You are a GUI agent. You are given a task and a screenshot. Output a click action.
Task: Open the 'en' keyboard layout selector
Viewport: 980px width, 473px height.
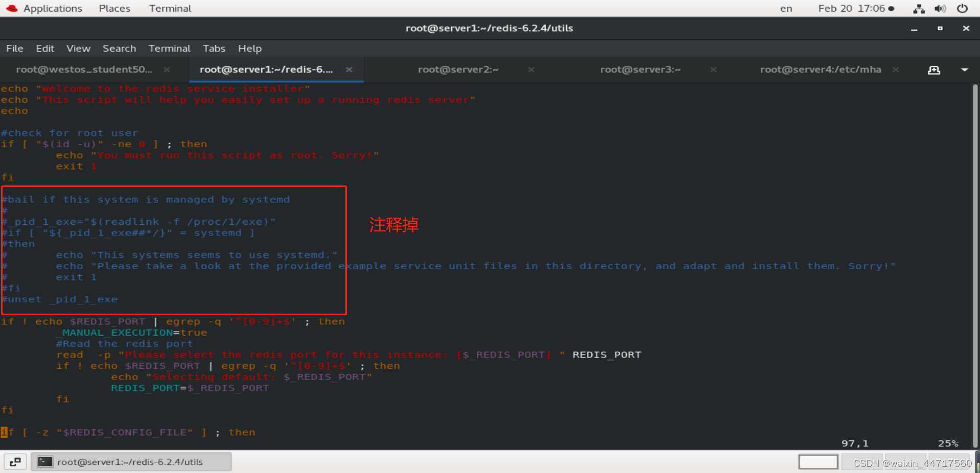click(x=785, y=9)
